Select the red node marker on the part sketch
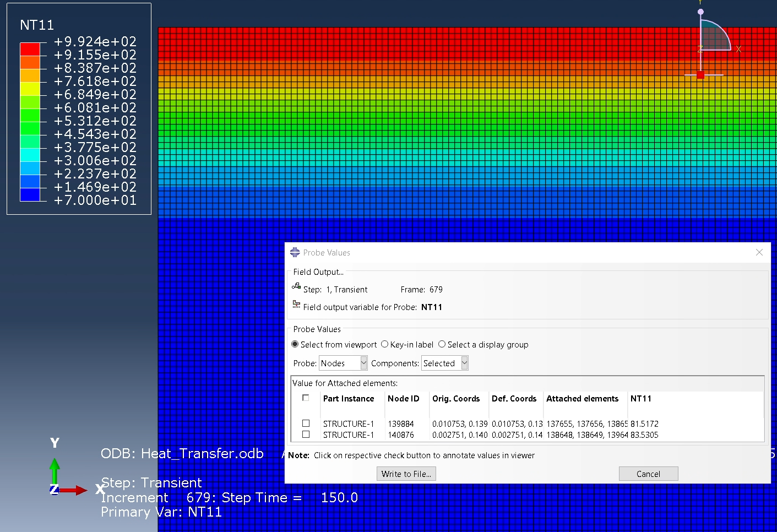 point(700,74)
